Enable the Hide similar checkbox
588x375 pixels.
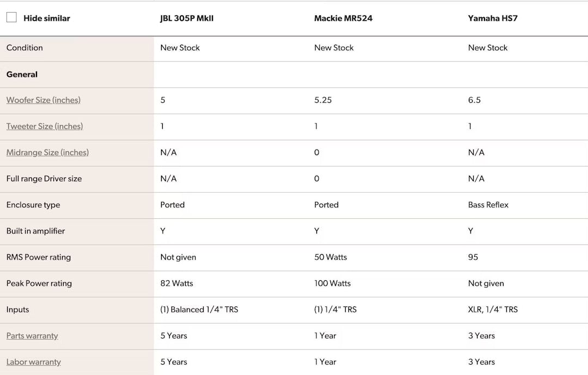[x=11, y=17]
